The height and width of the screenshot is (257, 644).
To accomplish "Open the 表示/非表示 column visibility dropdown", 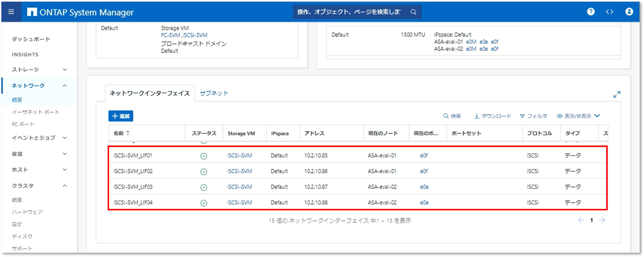I will (x=578, y=116).
